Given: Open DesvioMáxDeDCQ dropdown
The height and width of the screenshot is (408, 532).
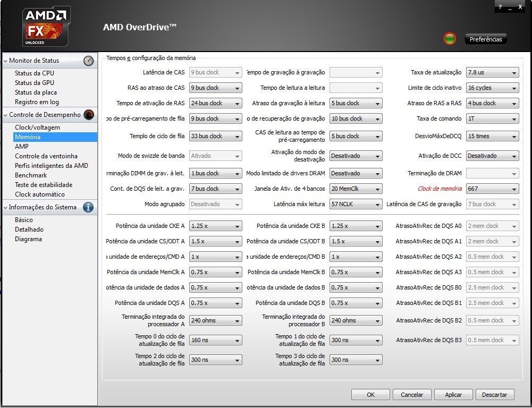Looking at the screenshot, I should (x=492, y=136).
